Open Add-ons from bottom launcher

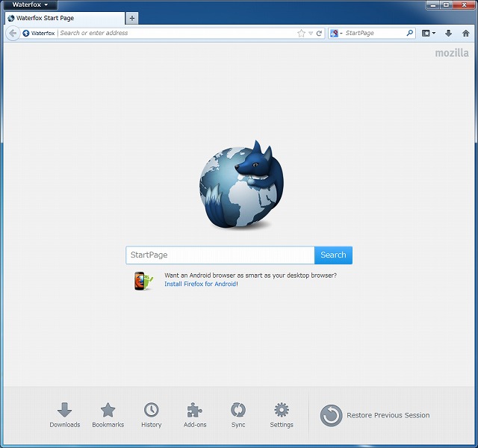click(195, 415)
